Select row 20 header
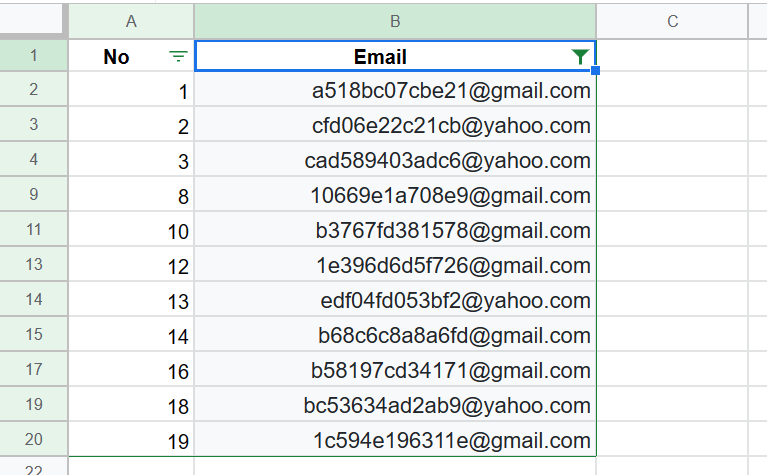Screen dimensions: 767x475 point(33,439)
